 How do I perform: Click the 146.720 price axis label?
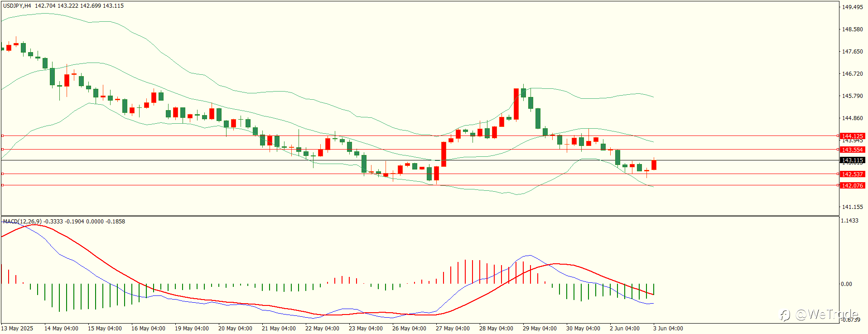[852, 74]
